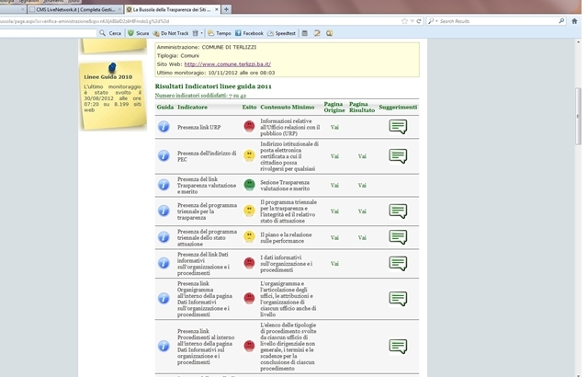Click Suggerimenti column header
Image resolution: width=588 pixels, height=377 pixels.
pos(398,107)
